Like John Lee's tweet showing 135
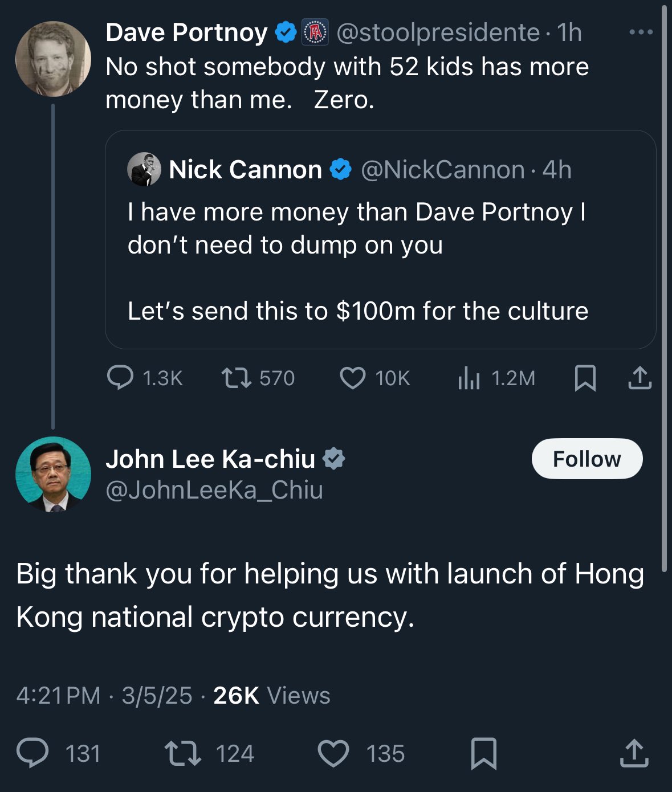This screenshot has height=792, width=672. point(334,753)
